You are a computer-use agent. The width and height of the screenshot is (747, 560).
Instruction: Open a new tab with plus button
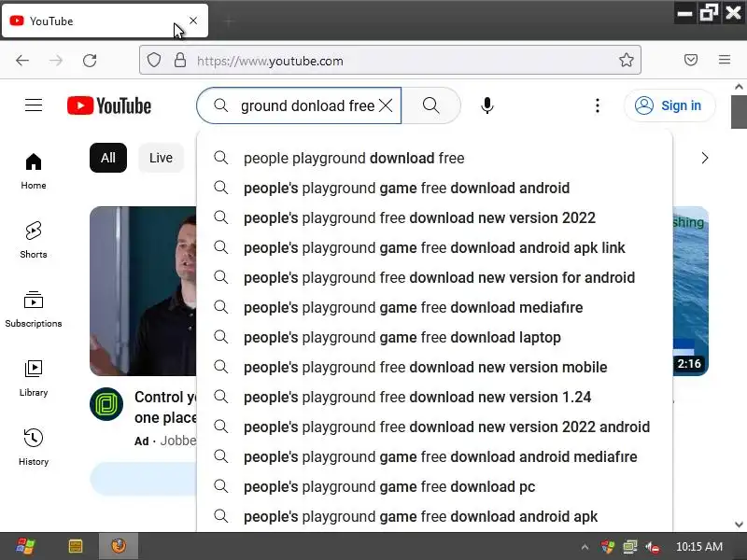coord(229,21)
